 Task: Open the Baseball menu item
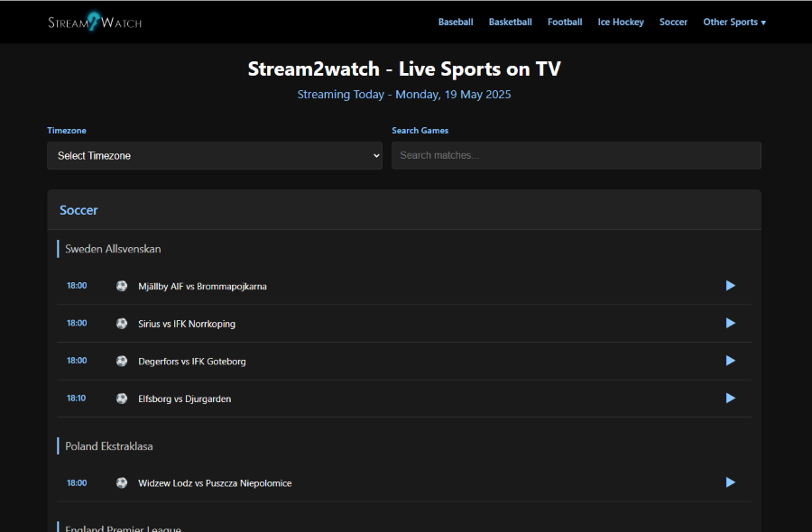pyautogui.click(x=456, y=22)
